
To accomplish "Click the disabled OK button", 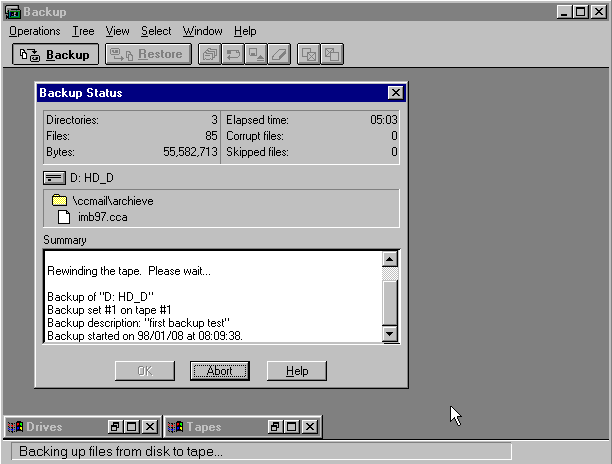I will tap(145, 371).
